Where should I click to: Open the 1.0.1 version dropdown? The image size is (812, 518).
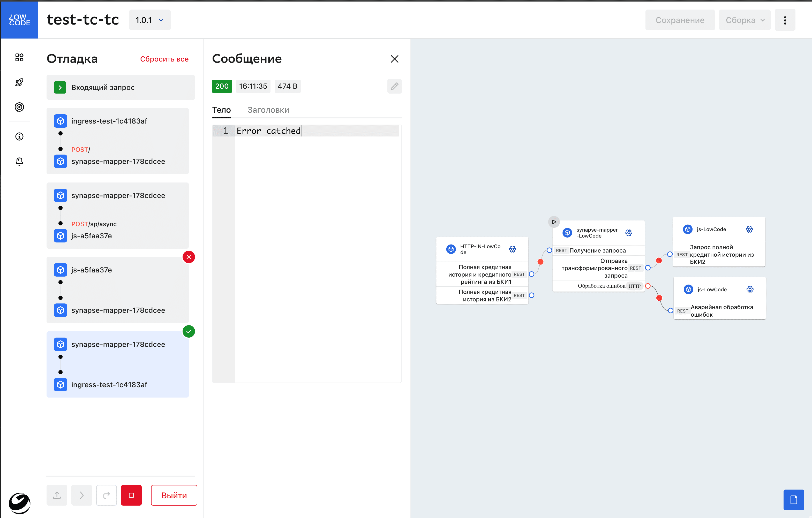pyautogui.click(x=150, y=20)
